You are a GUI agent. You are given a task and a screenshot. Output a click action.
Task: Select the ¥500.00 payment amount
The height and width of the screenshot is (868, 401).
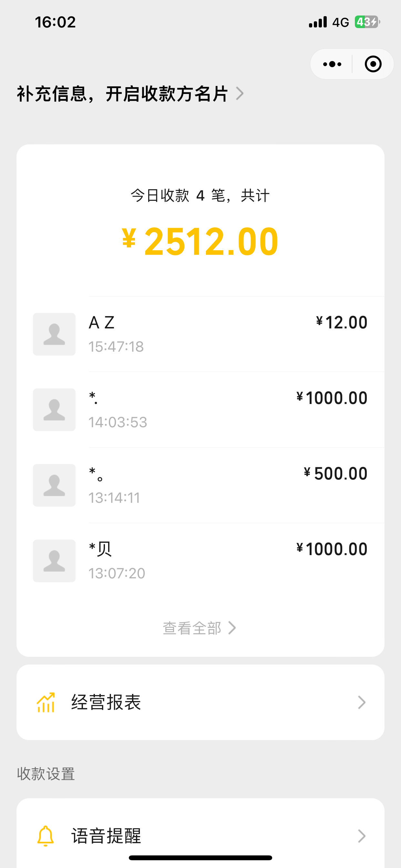335,473
